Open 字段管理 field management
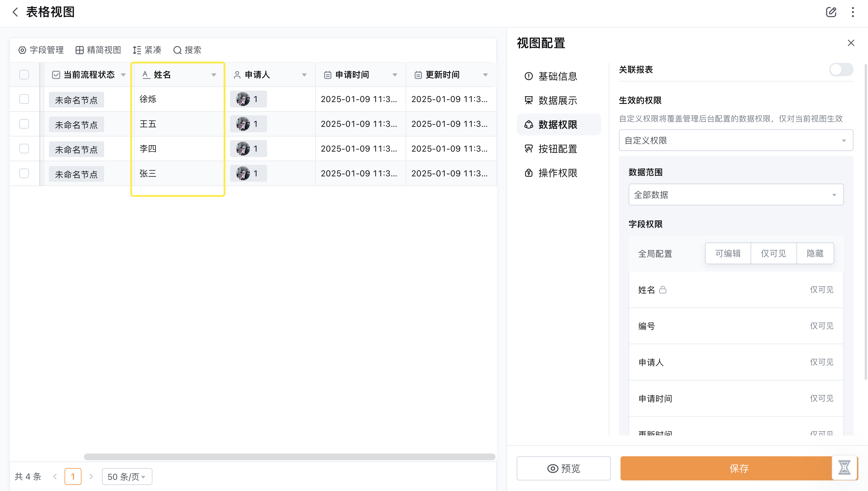The width and height of the screenshot is (868, 491). [41, 50]
